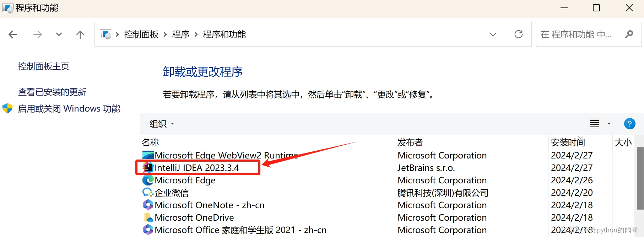Sort by 大小 column header
644x237 pixels.
click(x=623, y=142)
